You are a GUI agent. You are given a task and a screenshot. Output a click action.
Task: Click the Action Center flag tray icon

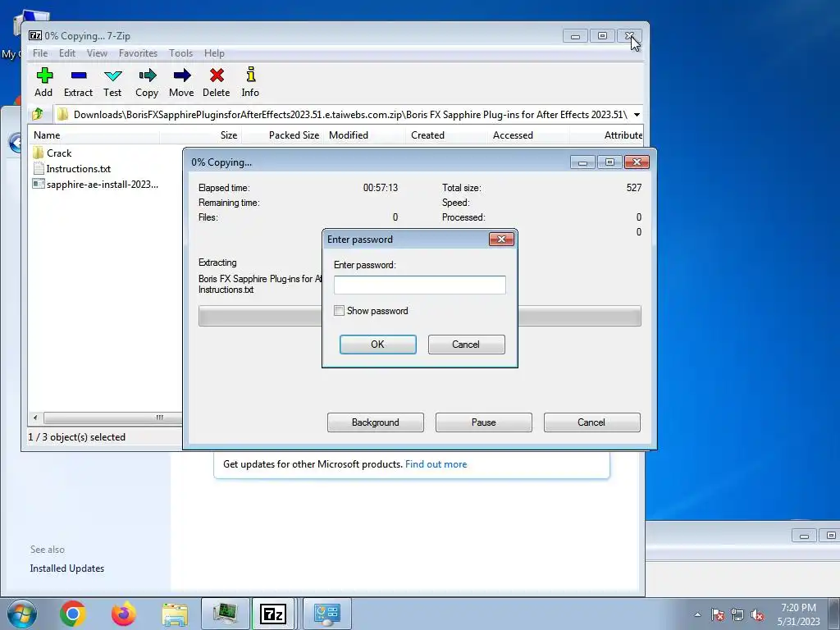(x=718, y=614)
